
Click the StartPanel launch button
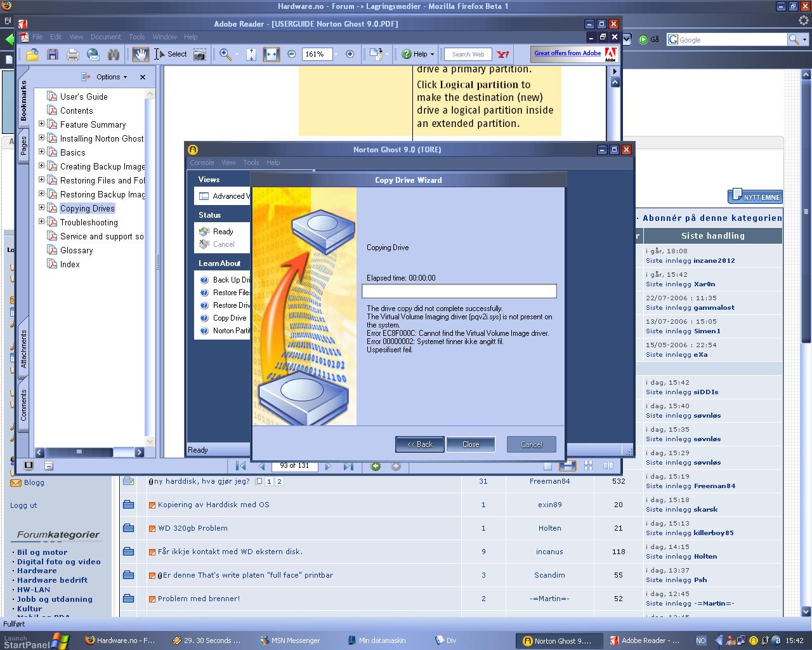pyautogui.click(x=35, y=641)
